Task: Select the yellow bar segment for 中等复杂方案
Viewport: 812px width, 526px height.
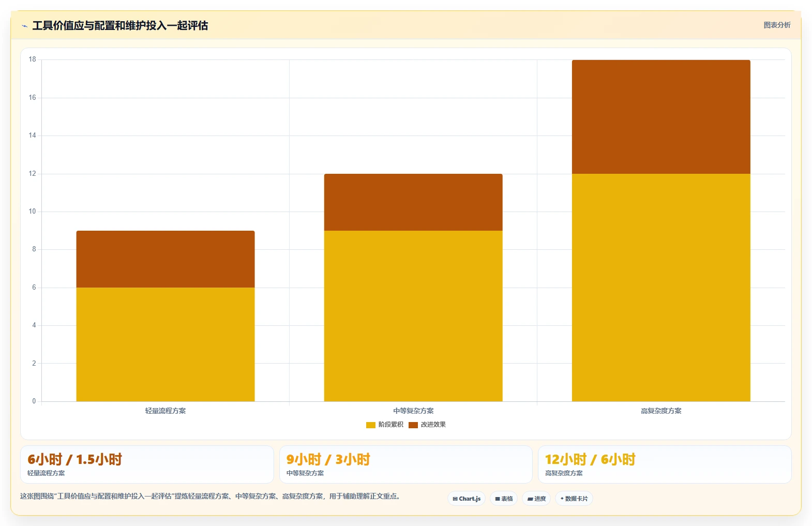Action: click(413, 316)
